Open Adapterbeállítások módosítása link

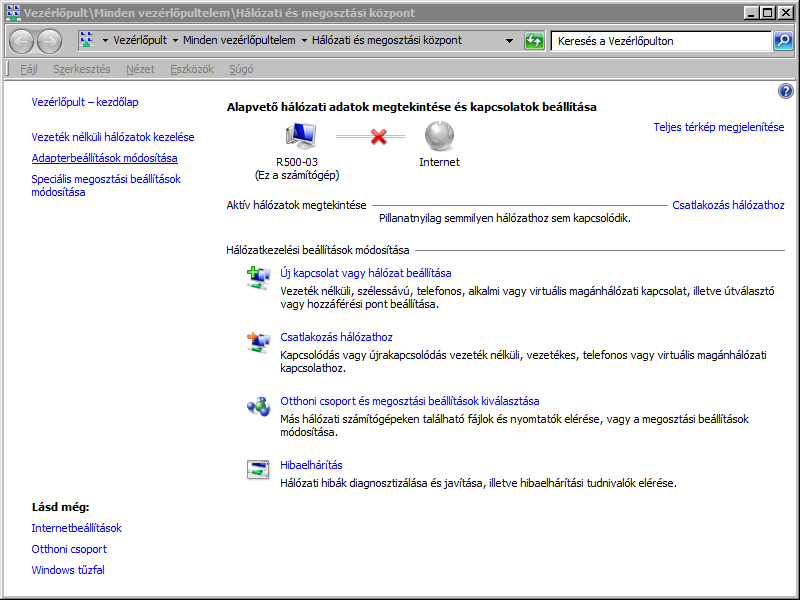[x=104, y=158]
